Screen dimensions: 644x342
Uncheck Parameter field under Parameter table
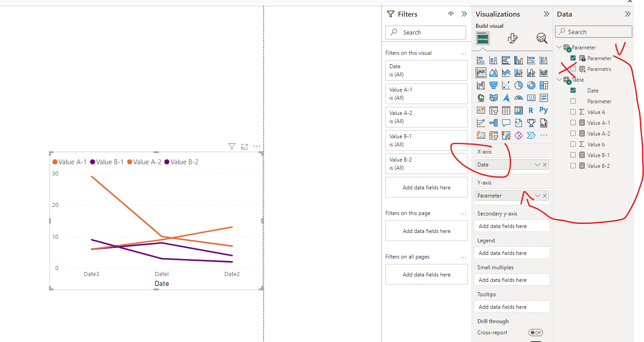point(573,58)
